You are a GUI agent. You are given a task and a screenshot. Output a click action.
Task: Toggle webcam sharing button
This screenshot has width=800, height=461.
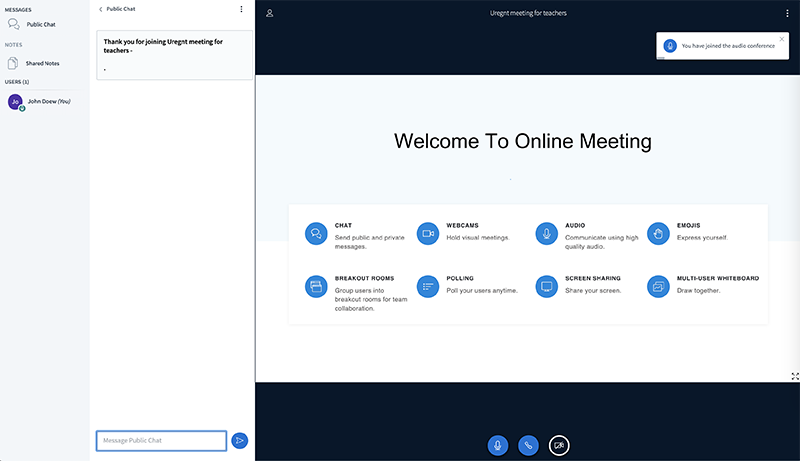tap(559, 445)
